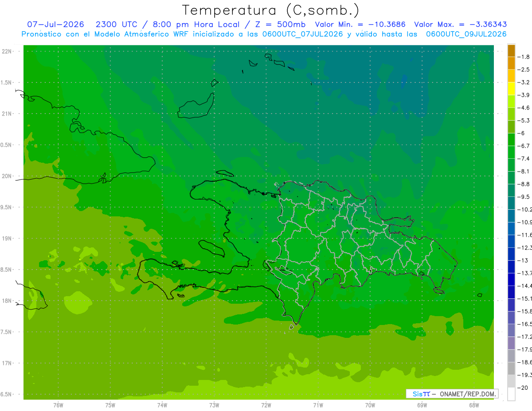Click the '-1.8' legend value
The height and width of the screenshot is (411, 532).
click(x=524, y=57)
